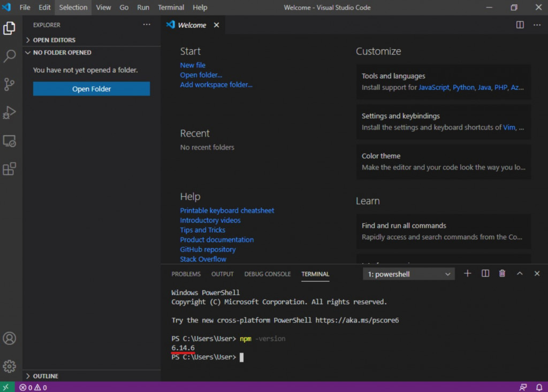Open Find and run all commands card
Image resolution: width=548 pixels, height=392 pixels.
click(444, 231)
